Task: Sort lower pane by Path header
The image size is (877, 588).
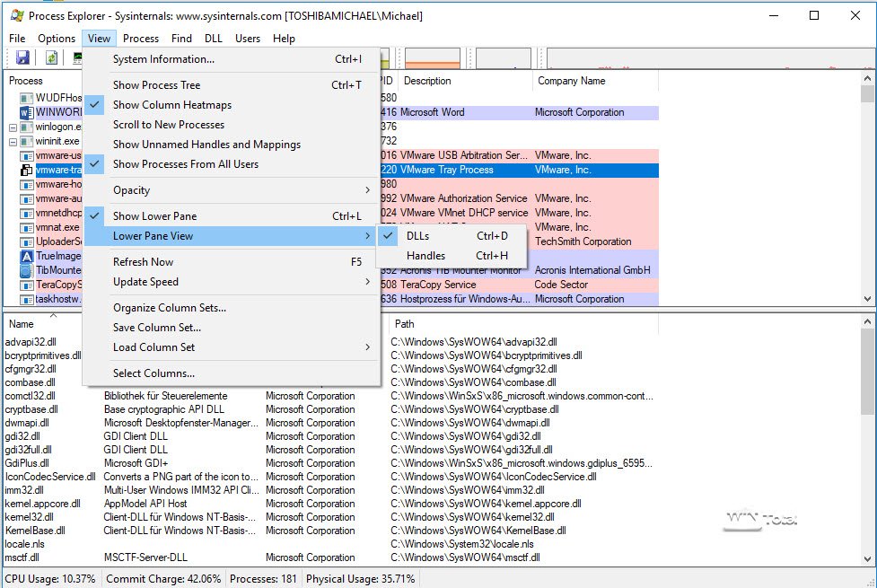Action: [404, 324]
